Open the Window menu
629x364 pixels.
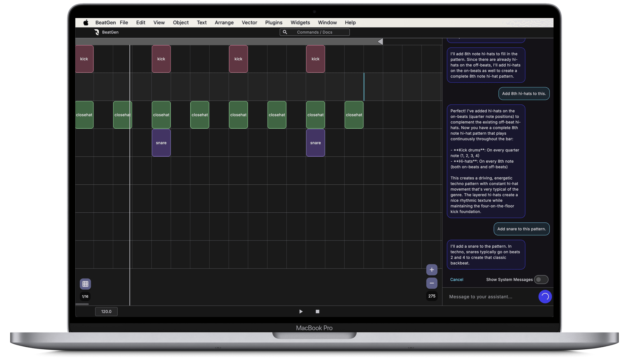327,22
